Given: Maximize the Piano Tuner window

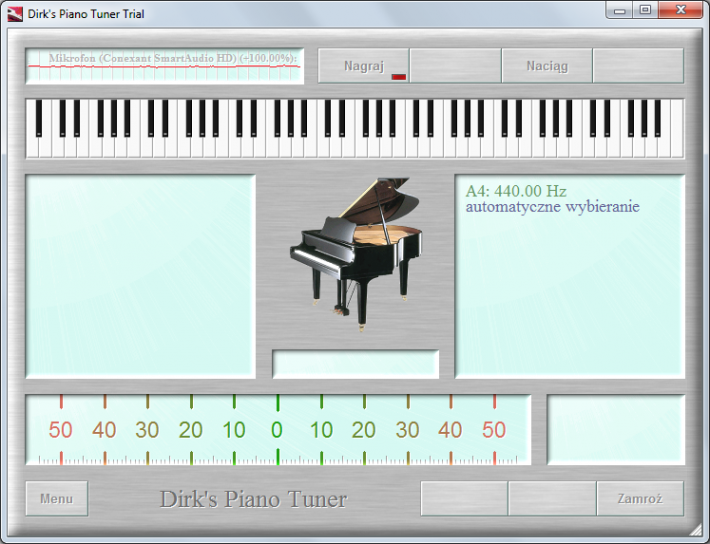Looking at the screenshot, I should tap(645, 10).
